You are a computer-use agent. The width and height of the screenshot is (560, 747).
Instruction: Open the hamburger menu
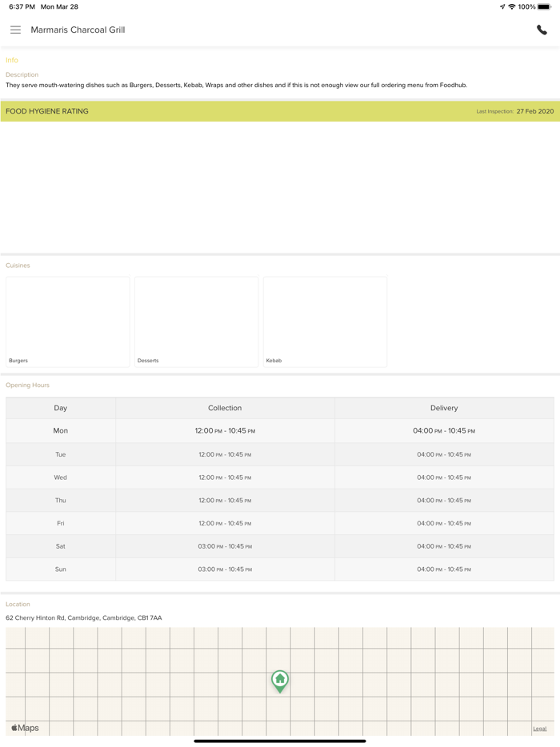pyautogui.click(x=15, y=30)
